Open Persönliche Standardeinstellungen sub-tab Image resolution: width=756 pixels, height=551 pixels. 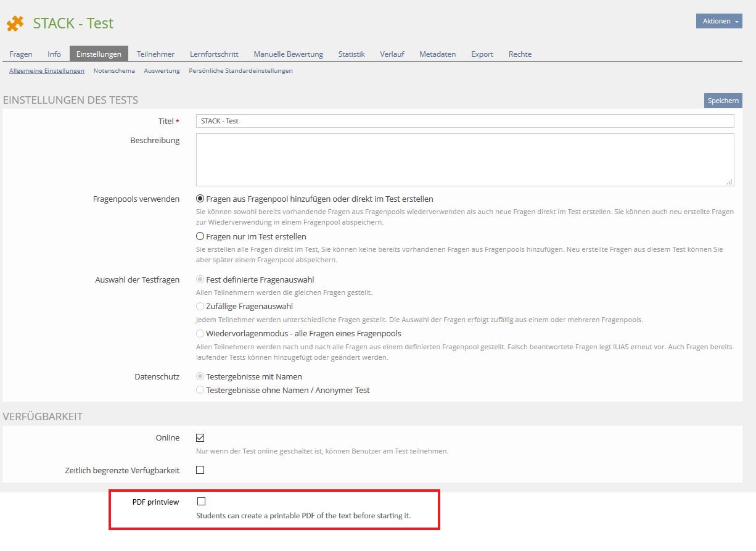click(240, 71)
